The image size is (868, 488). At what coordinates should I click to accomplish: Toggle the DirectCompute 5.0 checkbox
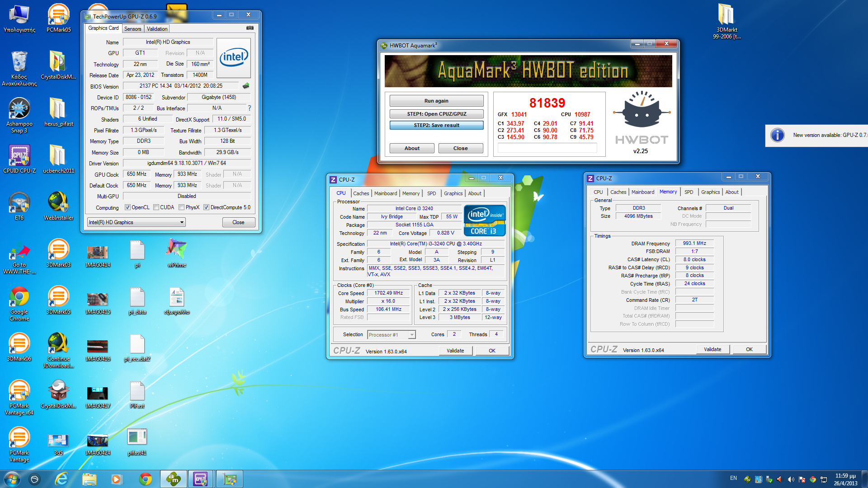[x=206, y=207]
